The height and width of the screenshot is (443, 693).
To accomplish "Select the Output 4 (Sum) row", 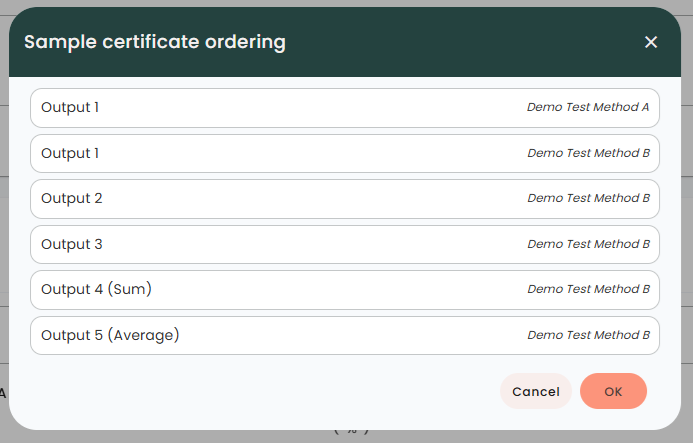I will (345, 290).
